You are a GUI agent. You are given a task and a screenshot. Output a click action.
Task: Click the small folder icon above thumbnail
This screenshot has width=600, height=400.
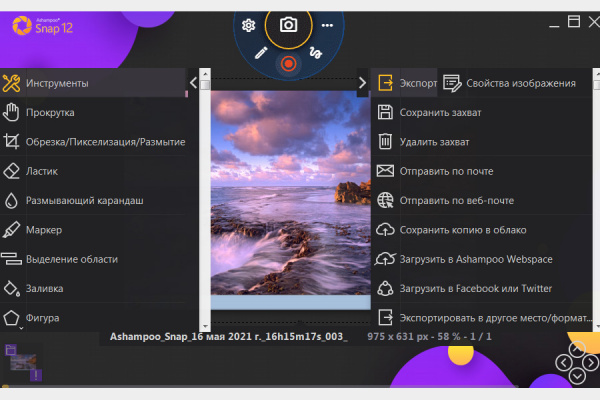11,350
